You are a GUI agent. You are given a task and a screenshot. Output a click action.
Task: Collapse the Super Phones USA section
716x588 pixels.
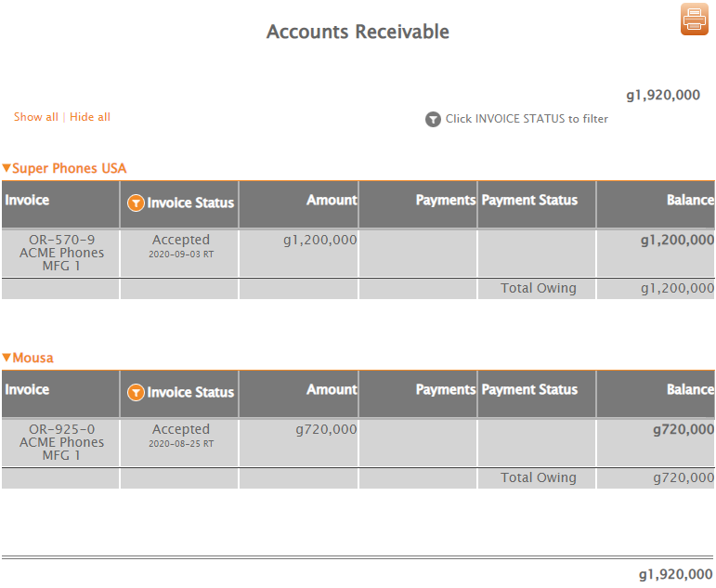[x=7, y=168]
